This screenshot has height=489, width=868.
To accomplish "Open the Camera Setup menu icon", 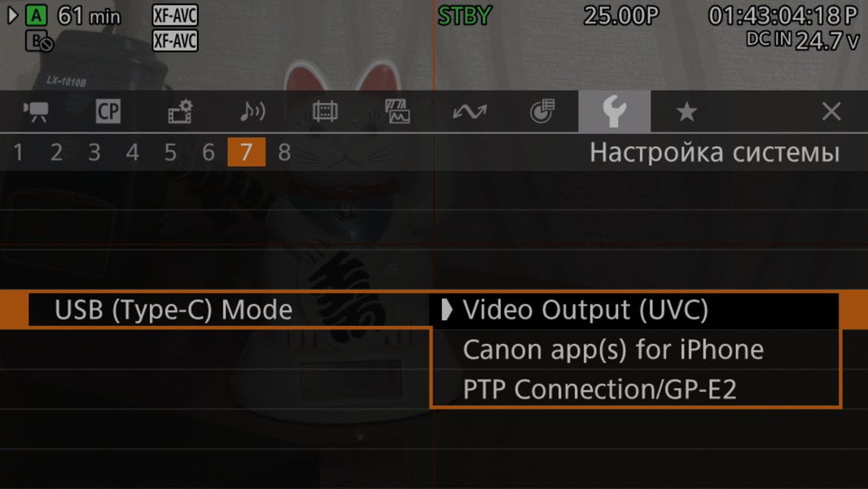I will [x=36, y=112].
